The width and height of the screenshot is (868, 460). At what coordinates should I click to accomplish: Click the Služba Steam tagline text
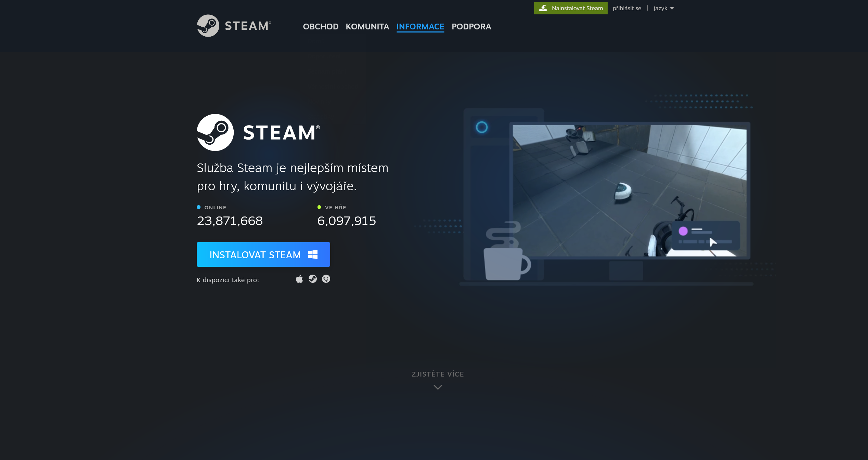coord(293,177)
